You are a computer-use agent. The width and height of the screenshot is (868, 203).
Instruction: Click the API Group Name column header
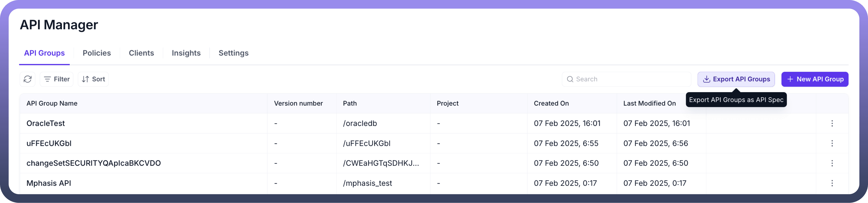tap(52, 103)
